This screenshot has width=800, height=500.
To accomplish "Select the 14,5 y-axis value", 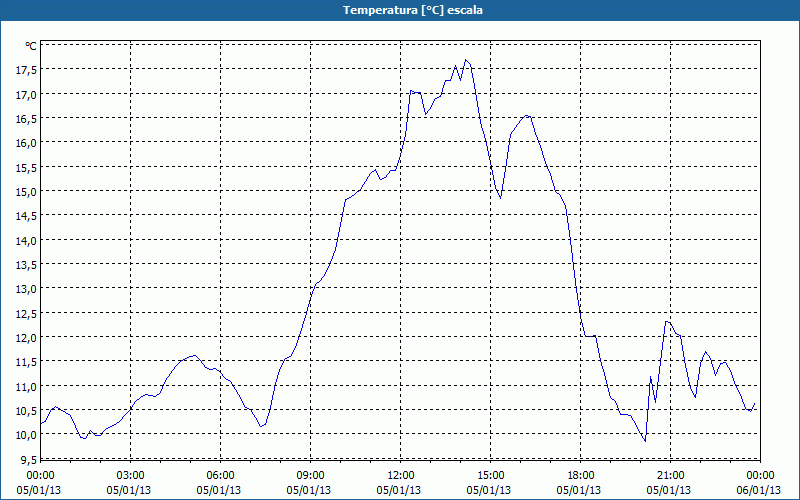I will click(26, 216).
